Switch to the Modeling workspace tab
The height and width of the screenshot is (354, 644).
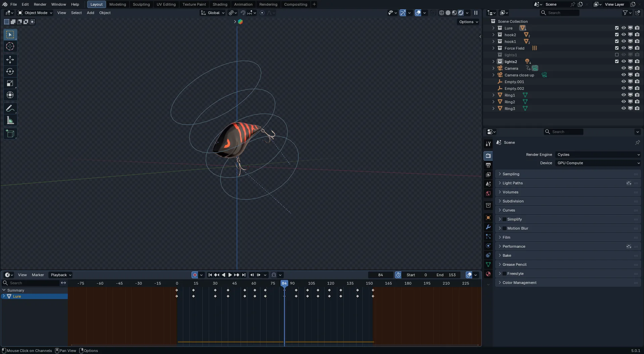[118, 4]
